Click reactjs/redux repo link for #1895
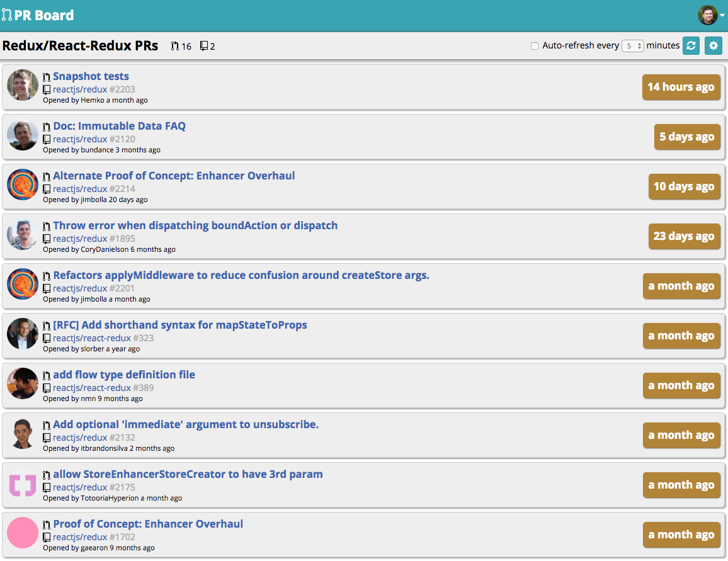The width and height of the screenshot is (728, 561). pyautogui.click(x=80, y=238)
